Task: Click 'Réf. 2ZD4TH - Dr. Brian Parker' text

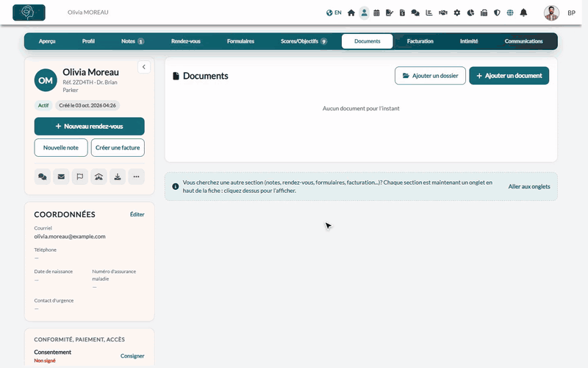Action: pos(90,86)
